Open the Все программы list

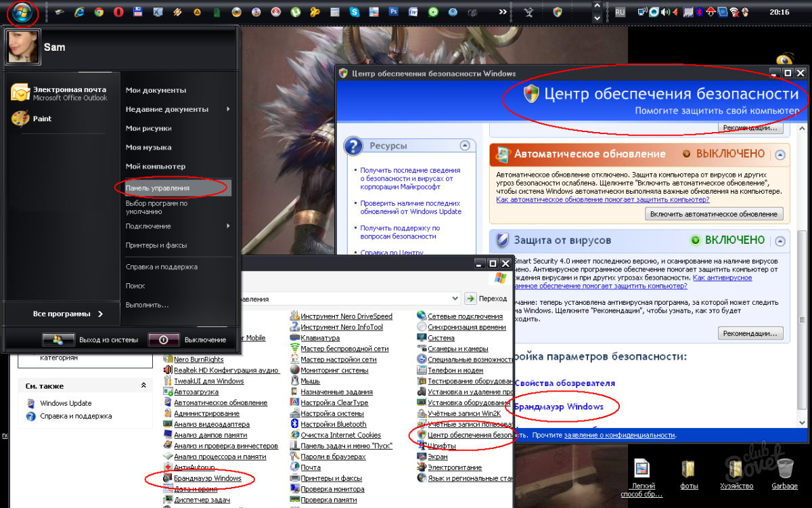click(x=68, y=314)
